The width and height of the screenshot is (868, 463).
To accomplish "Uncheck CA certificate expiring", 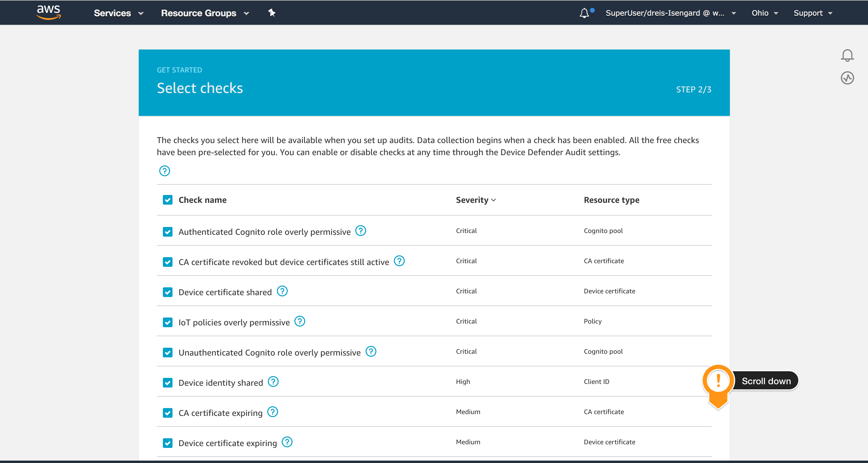I will [167, 413].
